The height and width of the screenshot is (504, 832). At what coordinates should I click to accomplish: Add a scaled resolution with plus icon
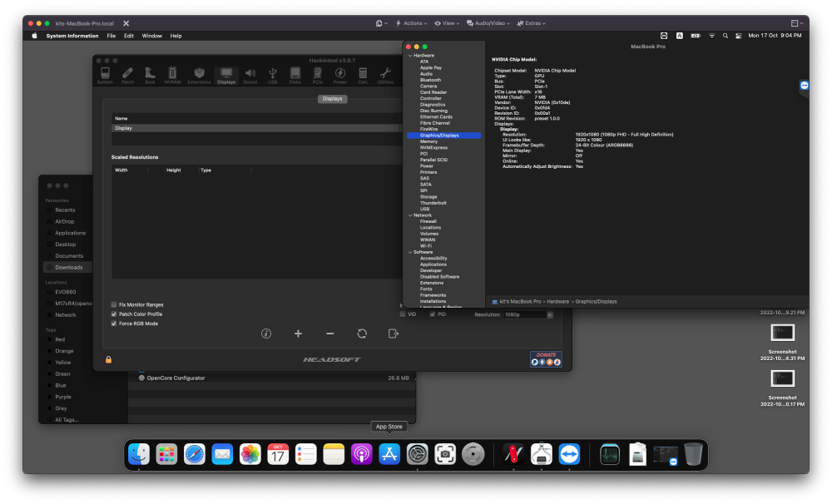pyautogui.click(x=298, y=334)
